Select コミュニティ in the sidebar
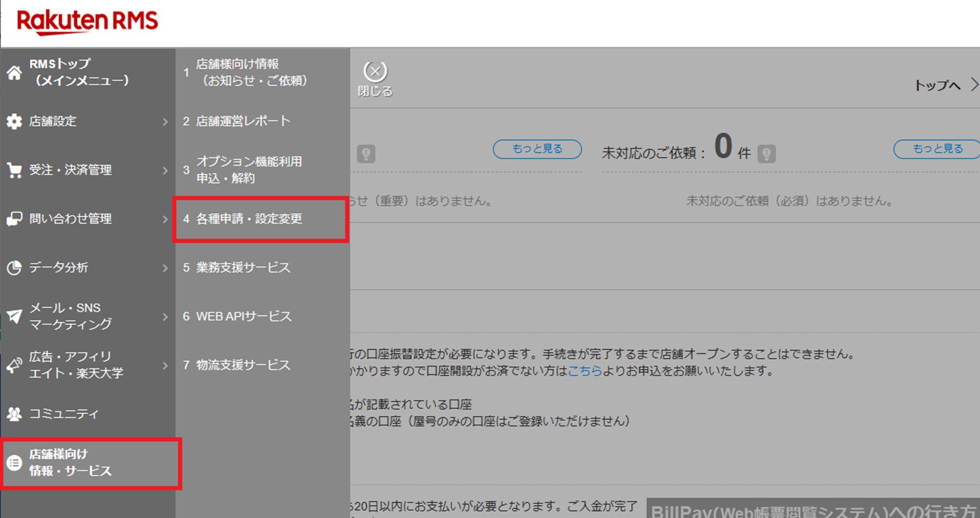This screenshot has width=980, height=518. [88, 414]
